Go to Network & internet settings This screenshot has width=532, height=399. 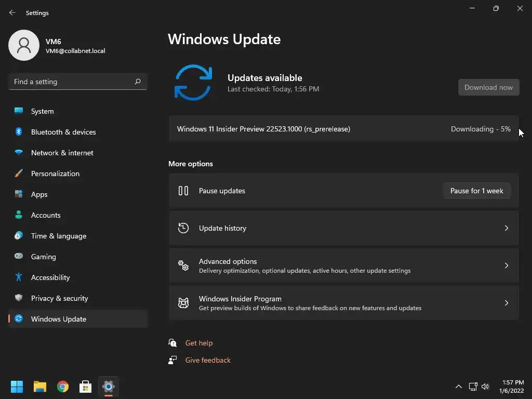(78, 152)
